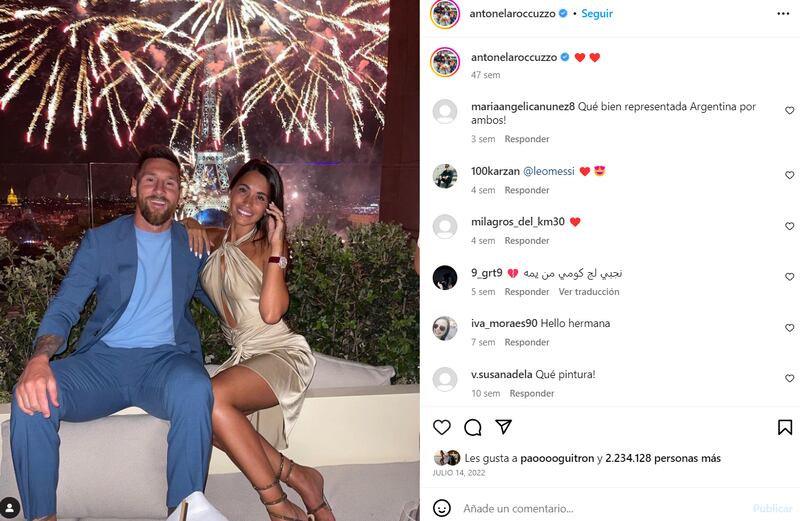Like mariaangelicanunez8's comment
The height and width of the screenshot is (521, 800).
pyautogui.click(x=789, y=110)
